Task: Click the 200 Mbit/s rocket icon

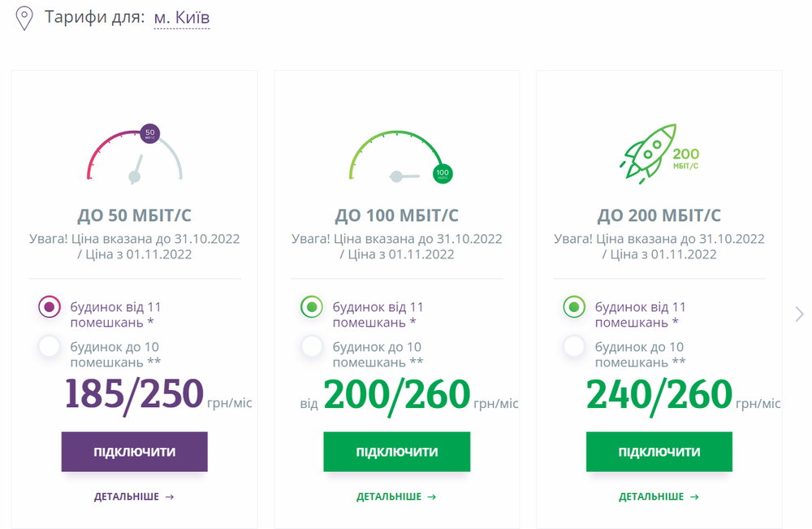Action: click(x=659, y=151)
